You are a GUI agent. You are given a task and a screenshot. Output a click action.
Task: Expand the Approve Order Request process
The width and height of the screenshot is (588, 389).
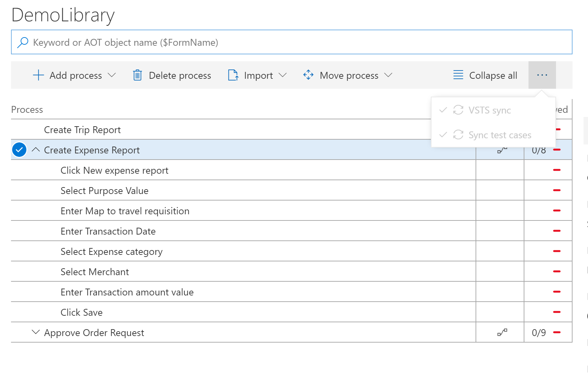pos(36,332)
